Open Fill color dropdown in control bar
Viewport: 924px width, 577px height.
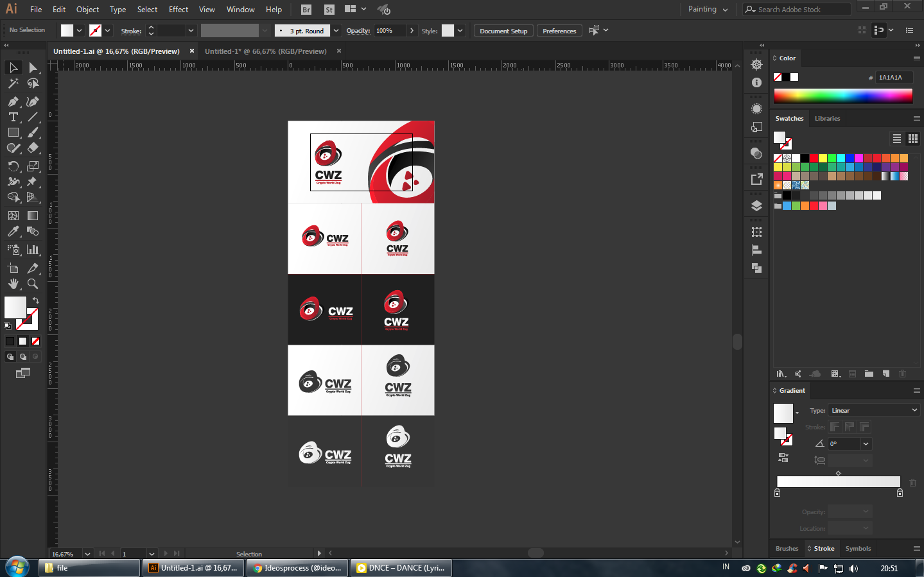click(x=80, y=31)
